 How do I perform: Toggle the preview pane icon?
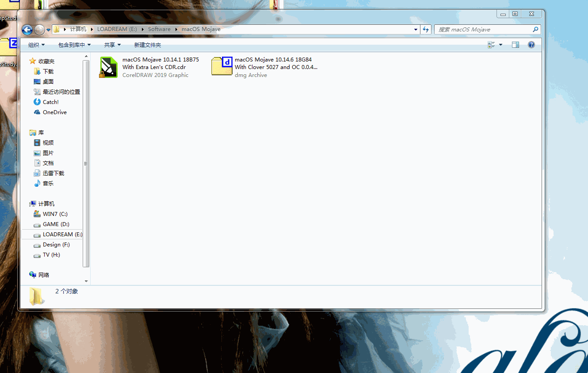(x=515, y=45)
